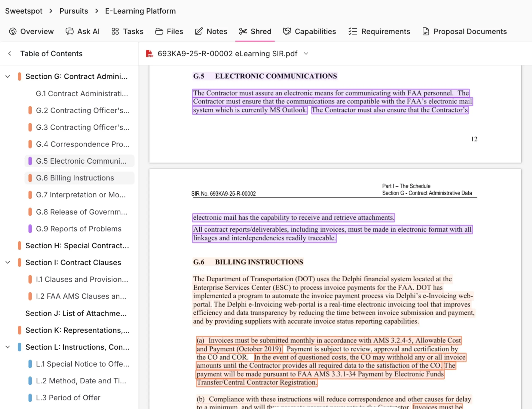This screenshot has width=532, height=409.
Task: Go to the Requirements tab
Action: [379, 31]
